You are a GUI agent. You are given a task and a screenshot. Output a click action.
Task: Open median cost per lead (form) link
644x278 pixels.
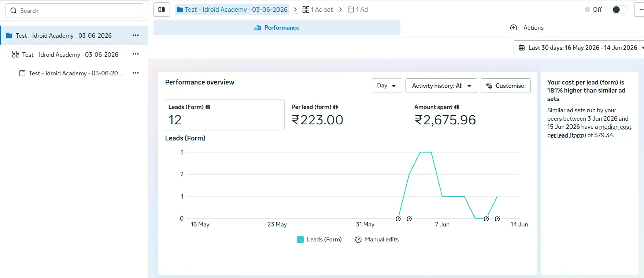pos(589,131)
